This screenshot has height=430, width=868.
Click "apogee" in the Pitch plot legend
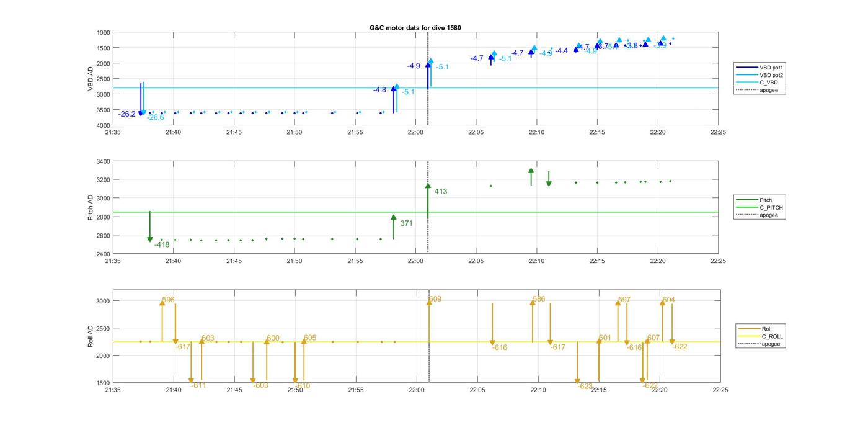tap(758, 215)
